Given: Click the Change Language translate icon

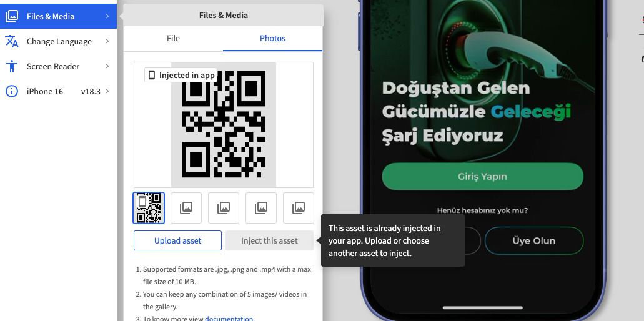Looking at the screenshot, I should point(11,41).
